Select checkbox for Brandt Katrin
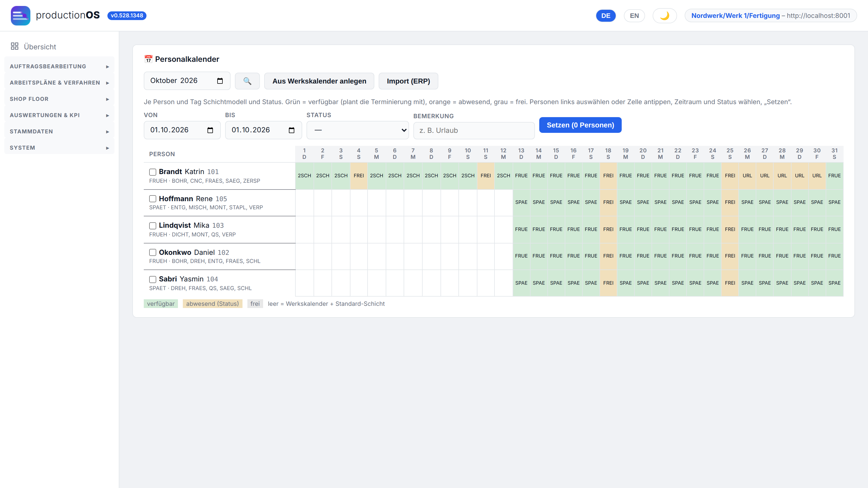This screenshot has height=488, width=868. pos(153,172)
